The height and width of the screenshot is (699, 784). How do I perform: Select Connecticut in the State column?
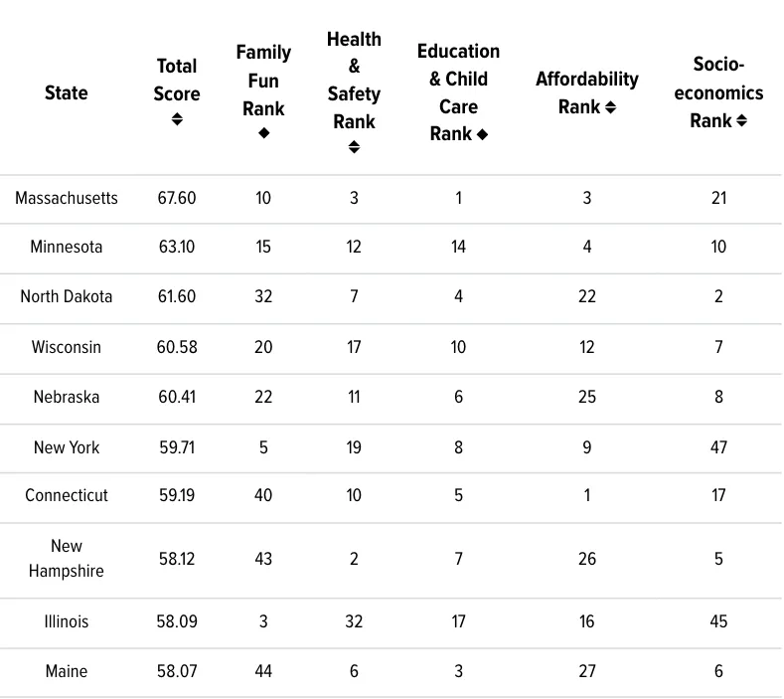pyautogui.click(x=67, y=495)
